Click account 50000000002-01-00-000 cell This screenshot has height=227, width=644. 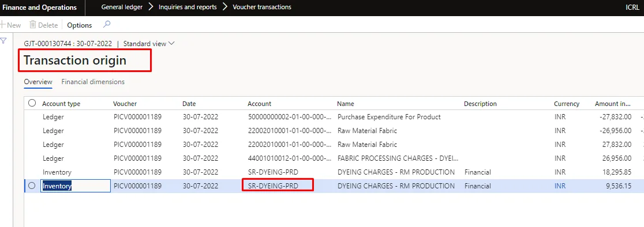tap(290, 117)
